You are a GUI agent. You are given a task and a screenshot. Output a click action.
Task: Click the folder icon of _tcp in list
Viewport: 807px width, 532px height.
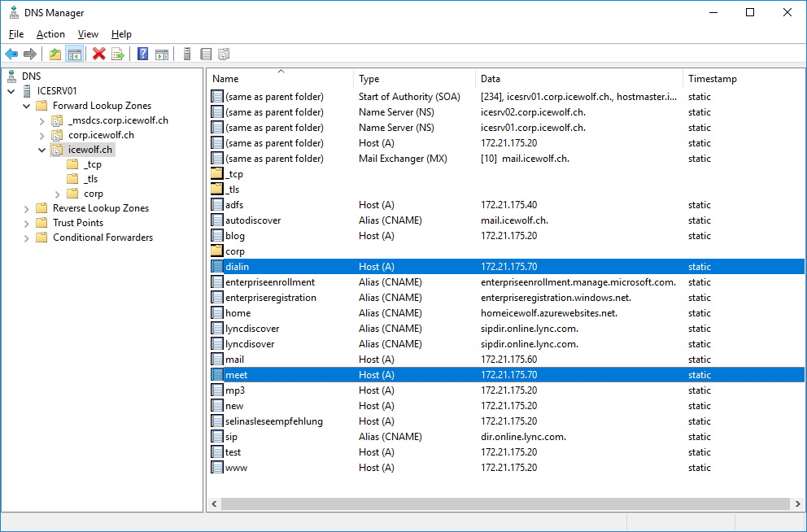(217, 174)
